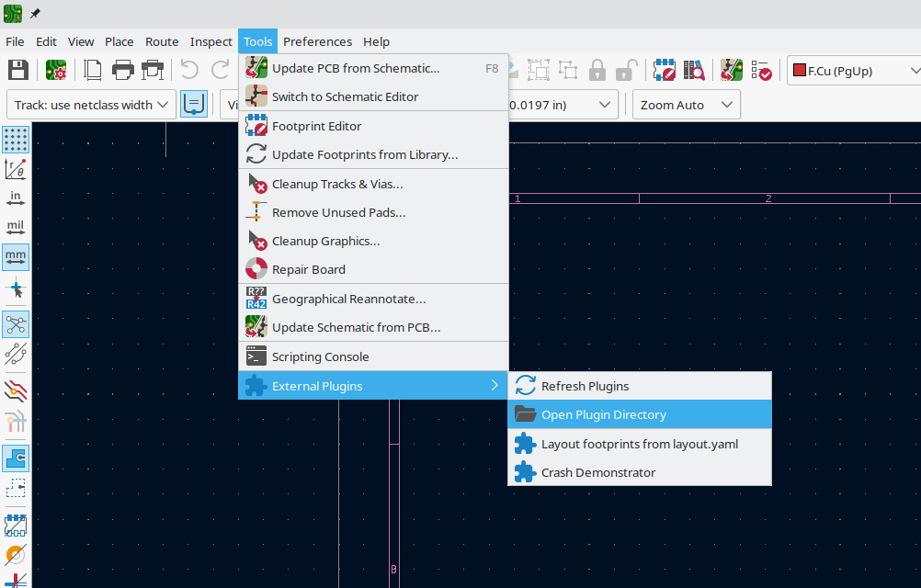Open the footprint library browser icon
Viewport: 921px width, 588px height.
click(x=692, y=70)
